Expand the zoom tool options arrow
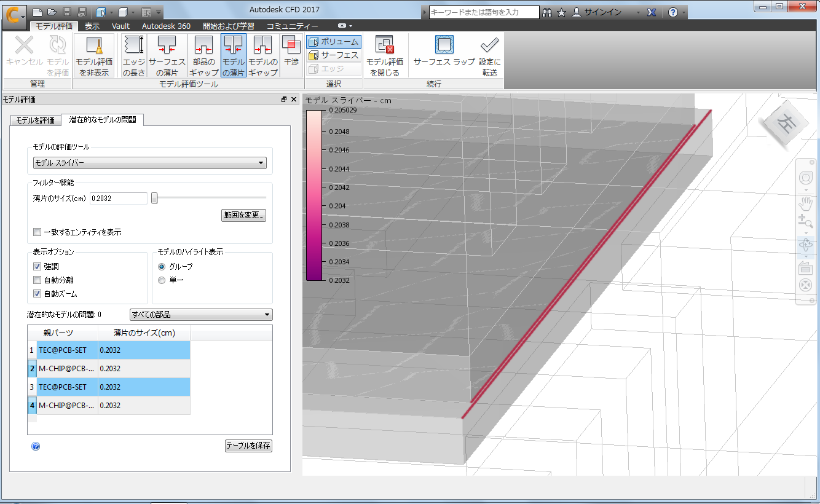This screenshot has height=504, width=820. click(805, 232)
